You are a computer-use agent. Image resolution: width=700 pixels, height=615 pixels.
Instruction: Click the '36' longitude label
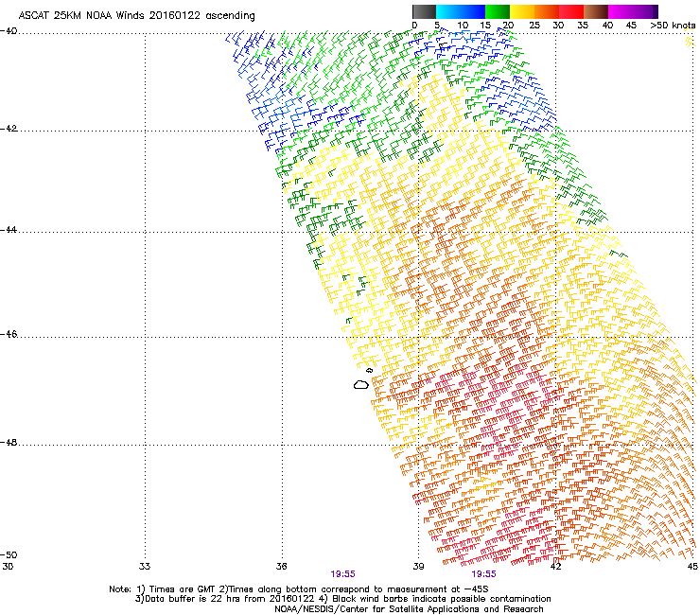pos(282,567)
